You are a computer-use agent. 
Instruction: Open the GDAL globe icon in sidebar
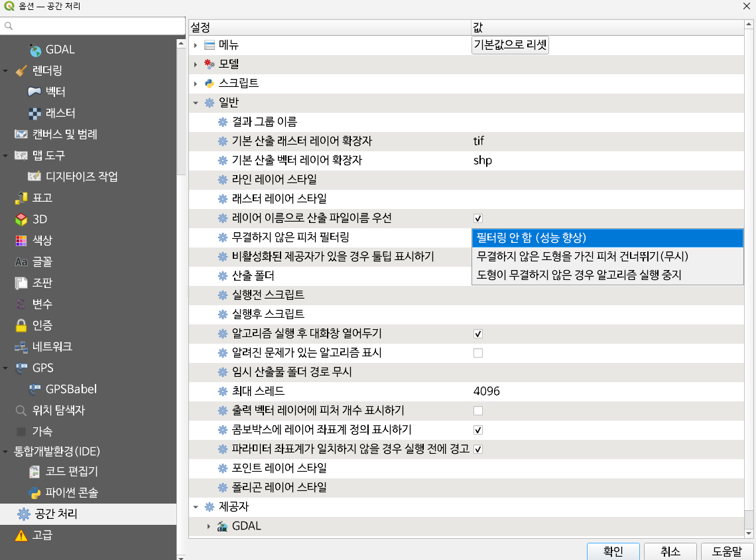pyautogui.click(x=35, y=50)
